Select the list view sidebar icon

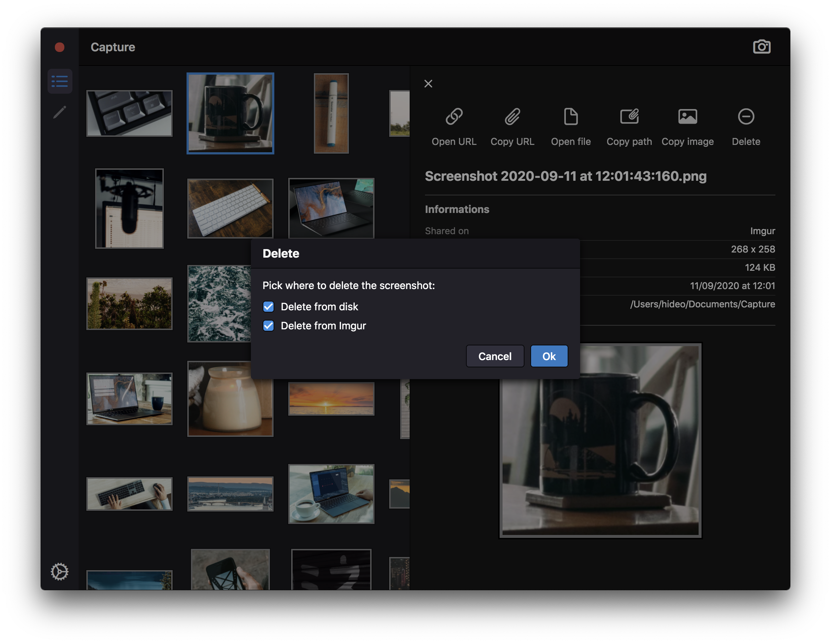tap(60, 81)
